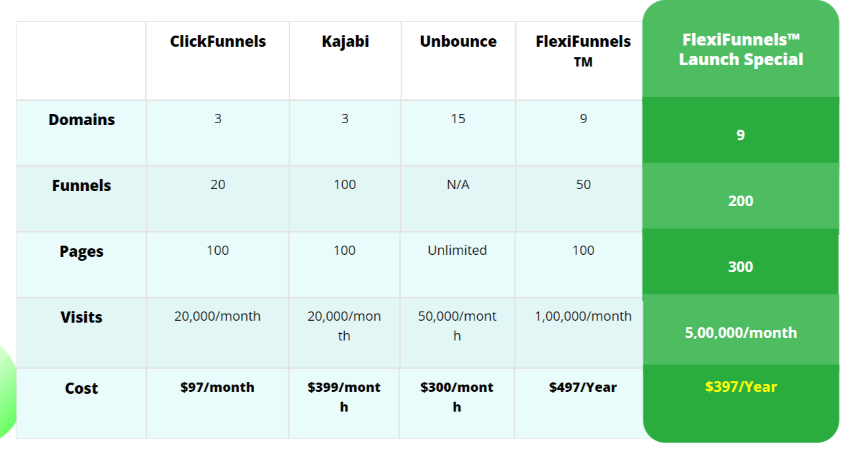The image size is (868, 457).
Task: Click the Pages row label
Action: (x=82, y=252)
